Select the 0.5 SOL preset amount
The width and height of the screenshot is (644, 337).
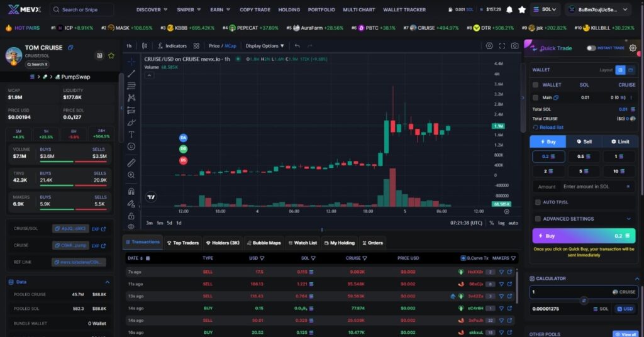[x=583, y=157]
